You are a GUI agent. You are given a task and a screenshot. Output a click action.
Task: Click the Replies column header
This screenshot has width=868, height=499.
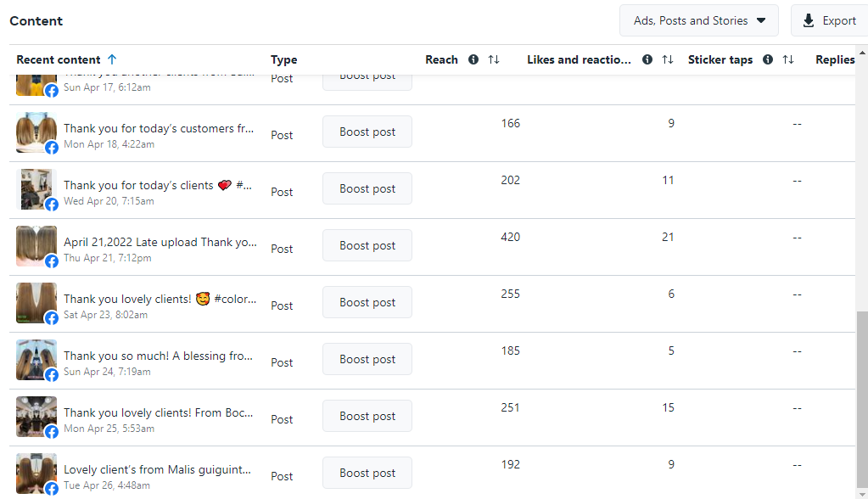(x=835, y=59)
